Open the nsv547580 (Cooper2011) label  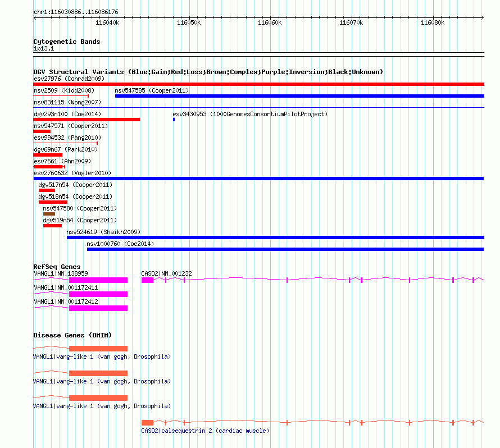pyautogui.click(x=80, y=208)
